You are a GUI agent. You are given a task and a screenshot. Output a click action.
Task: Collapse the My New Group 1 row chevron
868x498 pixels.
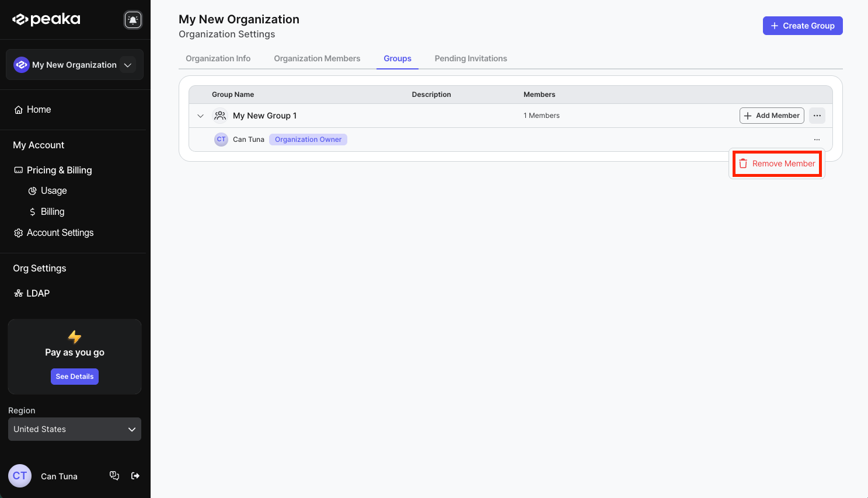(x=201, y=116)
